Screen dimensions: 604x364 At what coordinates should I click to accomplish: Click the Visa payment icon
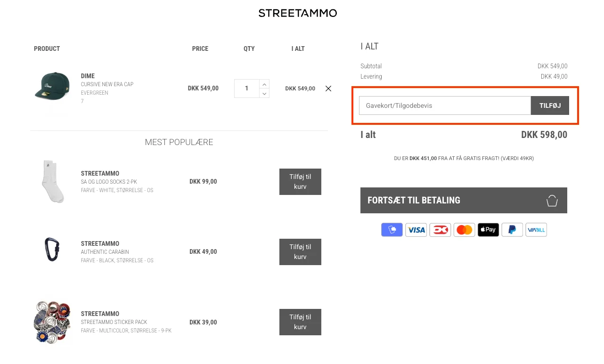point(416,230)
